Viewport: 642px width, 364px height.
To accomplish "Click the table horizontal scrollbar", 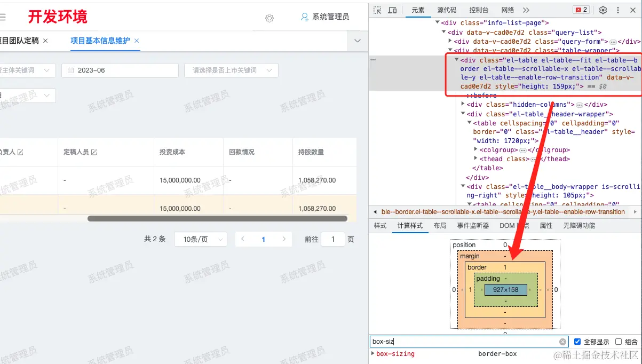I will 217,218.
